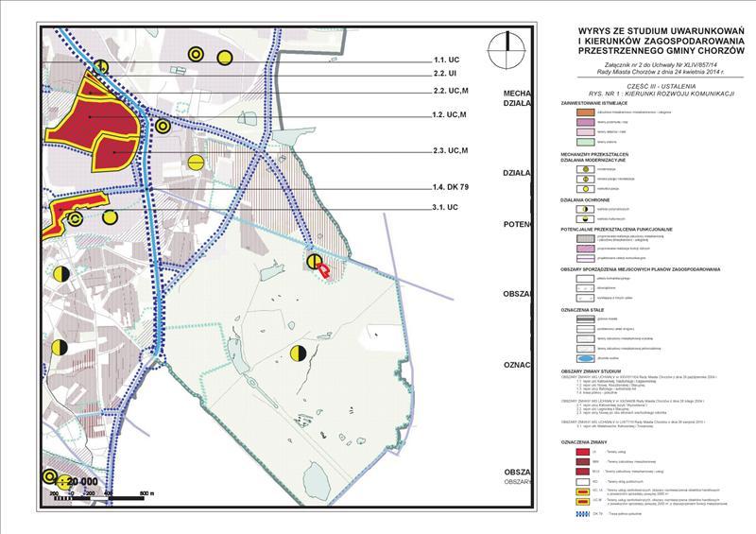Click the '1 : 20 000' scale text
756x534 pixels.
click(77, 481)
